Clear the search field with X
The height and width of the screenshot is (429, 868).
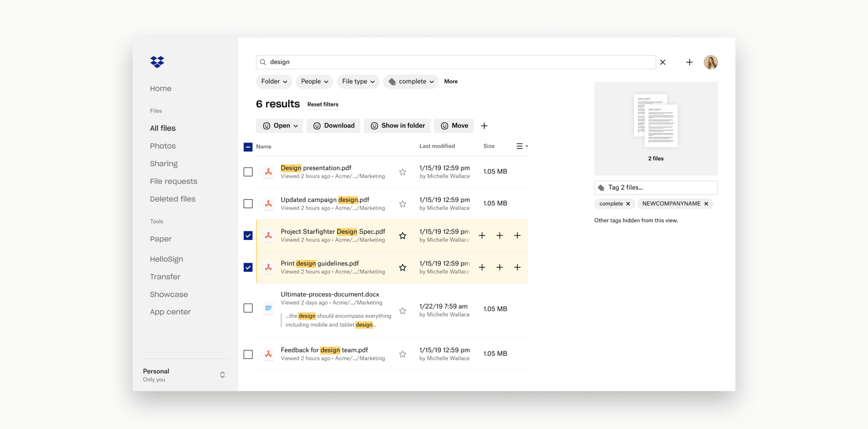tap(662, 62)
